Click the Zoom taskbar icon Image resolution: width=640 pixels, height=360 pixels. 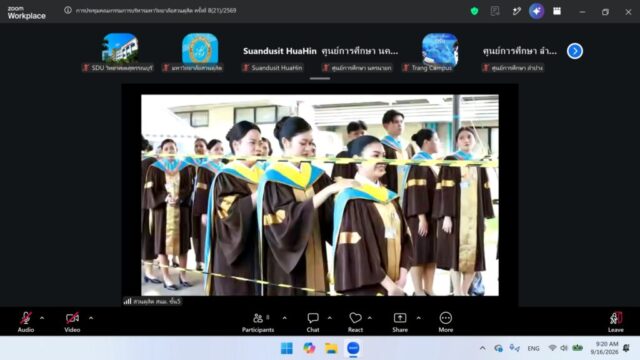[x=353, y=348]
